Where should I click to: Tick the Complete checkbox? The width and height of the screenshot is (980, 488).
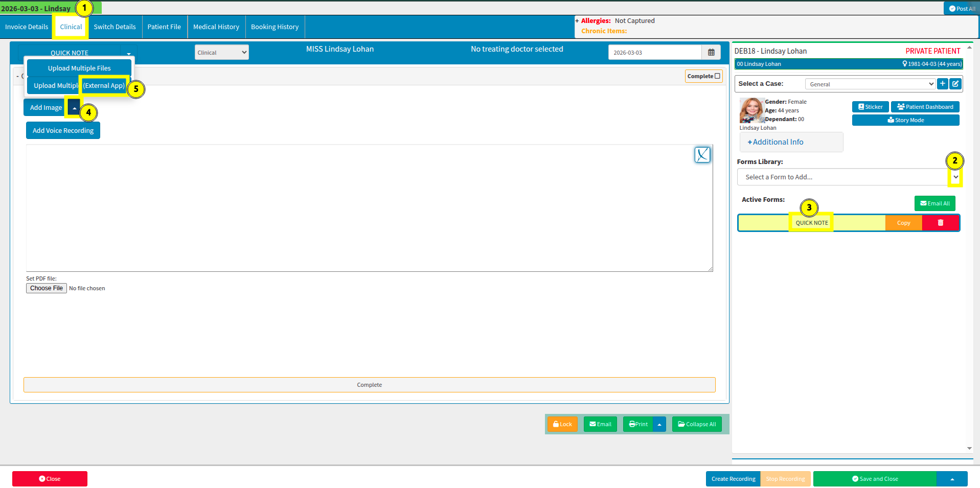pos(717,76)
